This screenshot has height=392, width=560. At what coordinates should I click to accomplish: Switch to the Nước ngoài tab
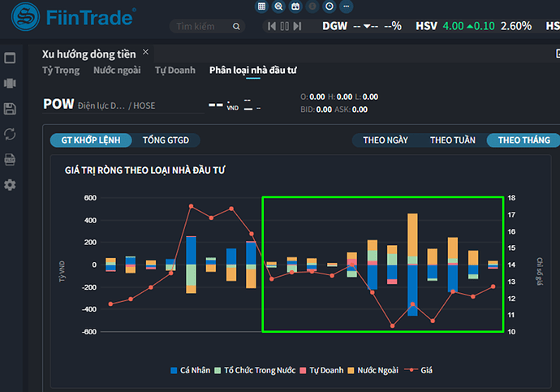(x=117, y=71)
